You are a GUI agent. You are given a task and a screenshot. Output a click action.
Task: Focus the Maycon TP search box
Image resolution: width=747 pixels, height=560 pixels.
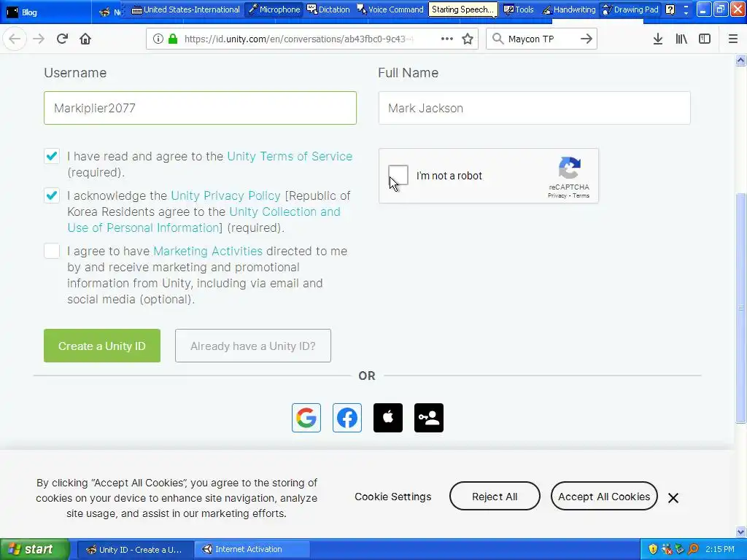point(542,39)
